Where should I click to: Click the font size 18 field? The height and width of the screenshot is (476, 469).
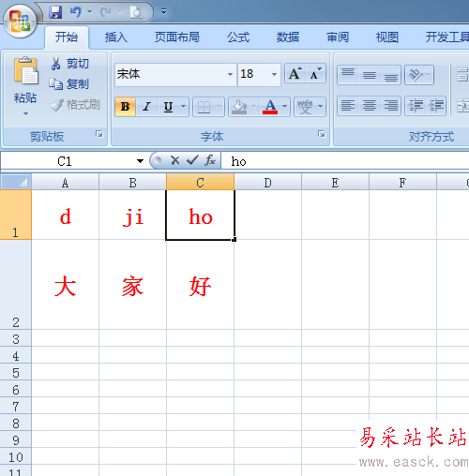(x=253, y=74)
